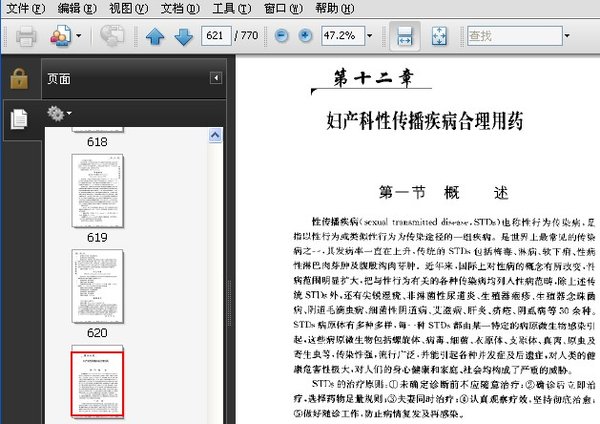Viewport: 600px width, 424px height.
Task: Click the section heading 第一节 概述
Action: pyautogui.click(x=444, y=192)
